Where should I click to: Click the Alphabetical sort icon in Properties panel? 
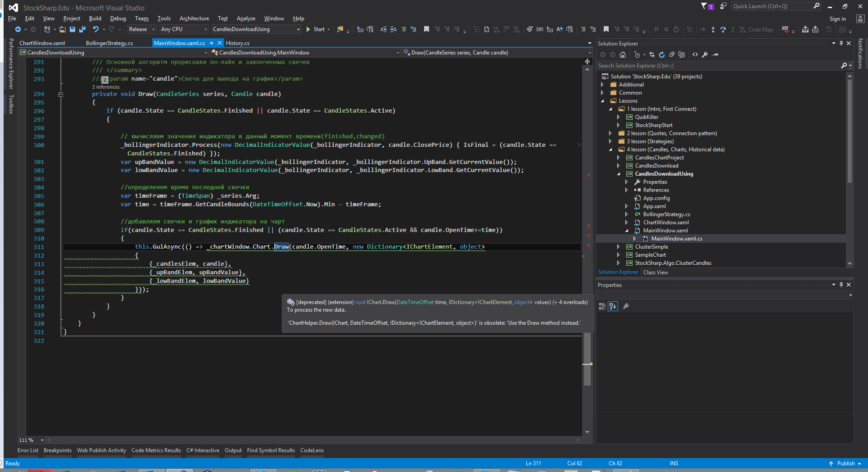613,306
